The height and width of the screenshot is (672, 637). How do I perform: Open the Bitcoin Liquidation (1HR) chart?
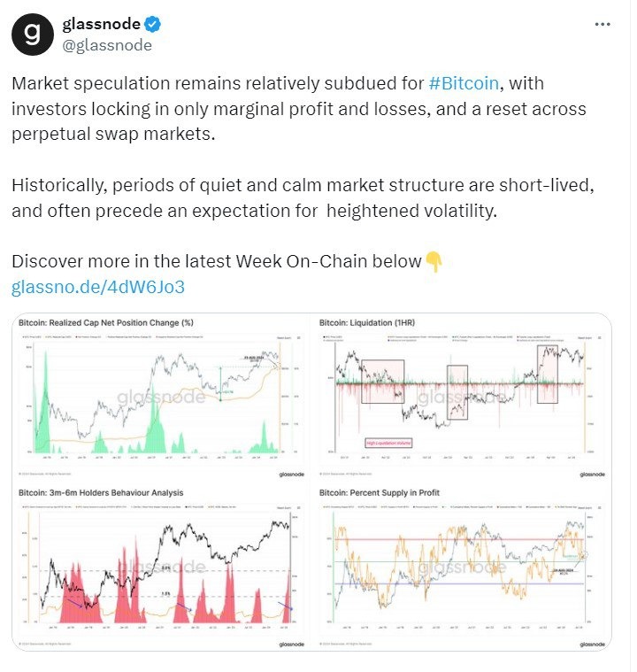click(462, 397)
